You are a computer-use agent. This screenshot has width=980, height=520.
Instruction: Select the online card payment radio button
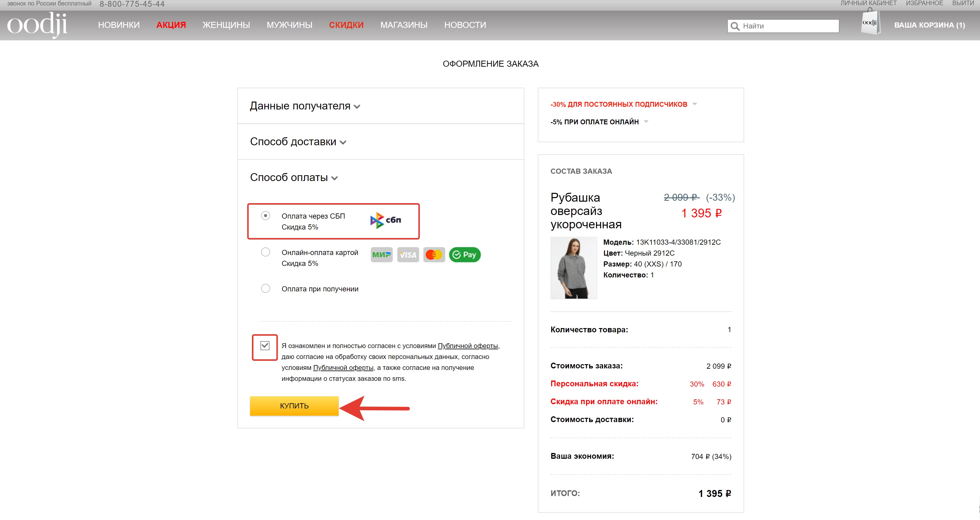[x=266, y=252]
